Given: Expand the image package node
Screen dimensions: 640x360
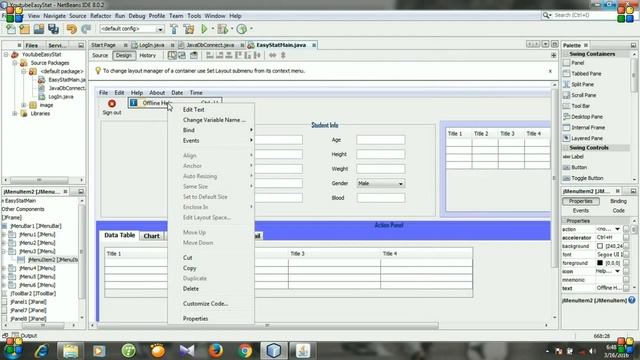Looking at the screenshot, I should [24, 105].
